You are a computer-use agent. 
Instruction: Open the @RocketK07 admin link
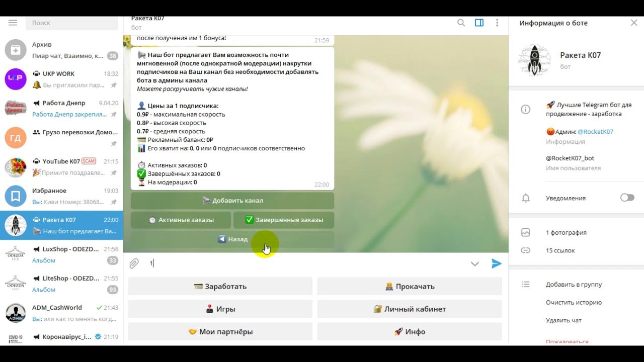click(595, 132)
